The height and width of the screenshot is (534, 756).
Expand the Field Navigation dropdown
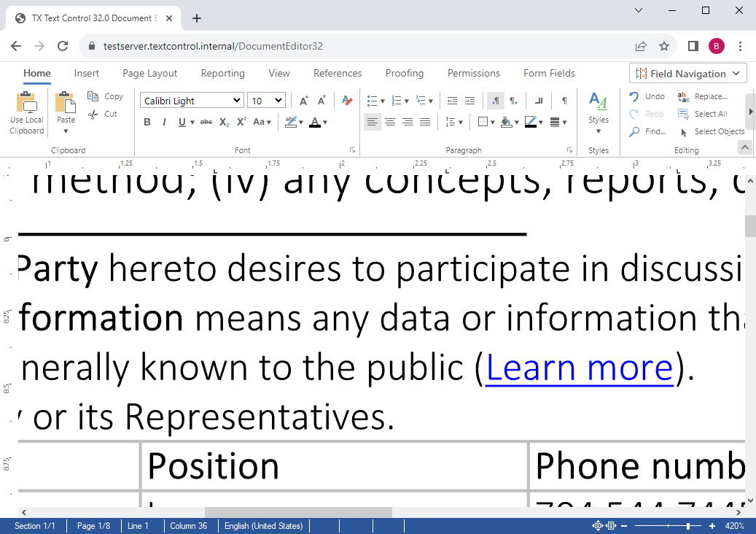point(688,74)
